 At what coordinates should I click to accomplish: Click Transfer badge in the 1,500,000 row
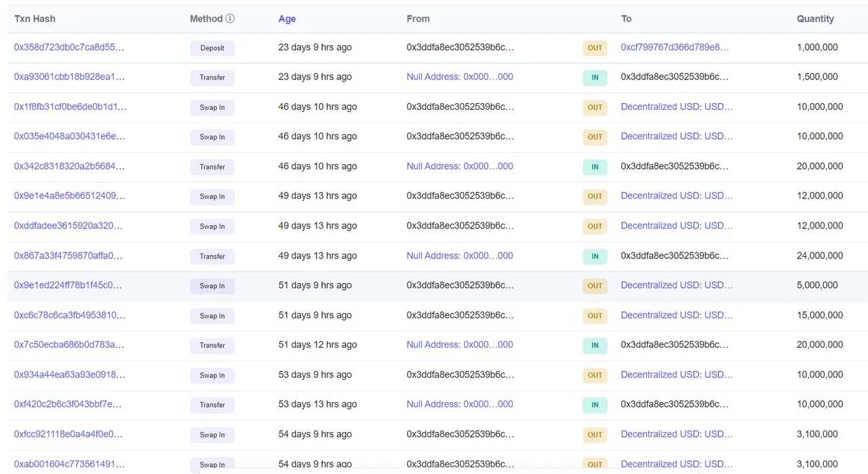tap(212, 77)
